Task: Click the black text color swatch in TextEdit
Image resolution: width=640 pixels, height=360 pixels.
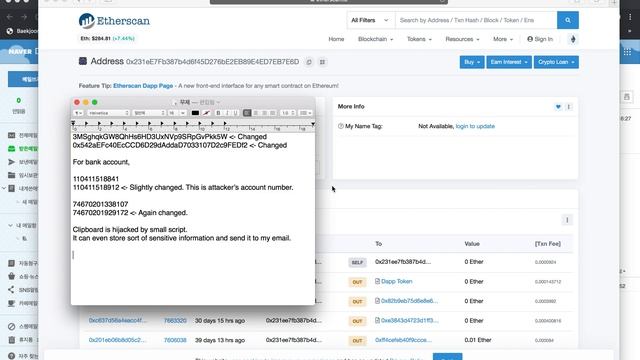Action: click(x=195, y=113)
